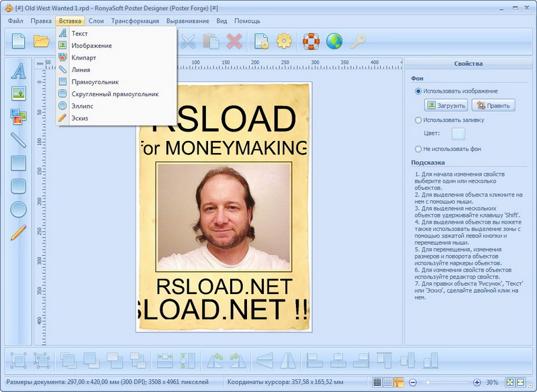Image resolution: width=537 pixels, height=392 pixels.
Task: Select 'Не использовать фон' radio button
Action: point(418,149)
